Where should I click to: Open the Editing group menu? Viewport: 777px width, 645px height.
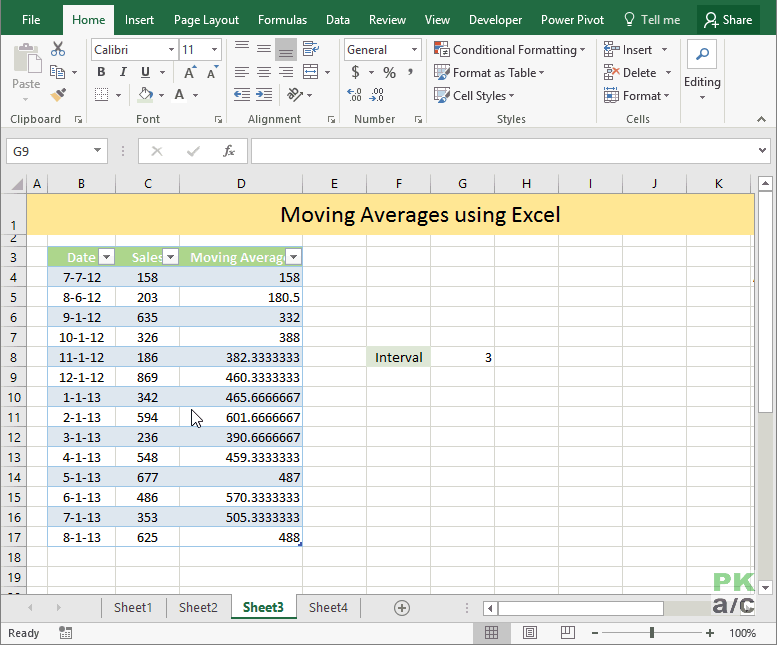(x=702, y=70)
